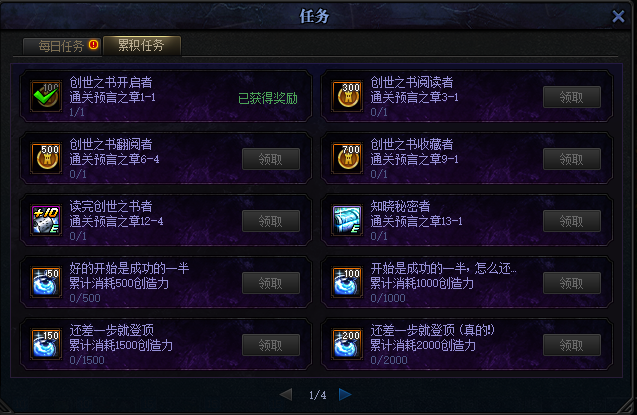Screen dimensions: 637x415
Task: Switch to the 每日任务 tab
Action: [62, 46]
